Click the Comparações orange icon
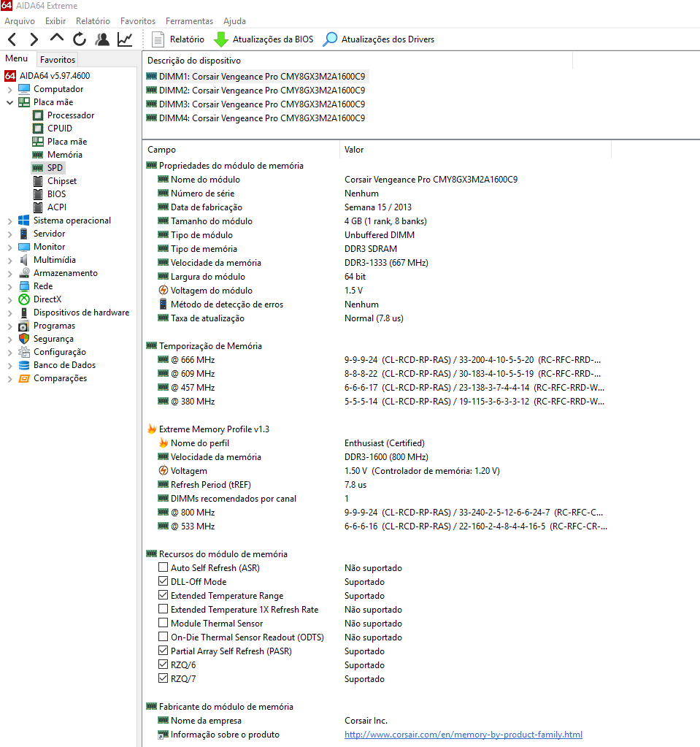Viewport: 700px width, 747px height. pyautogui.click(x=24, y=378)
